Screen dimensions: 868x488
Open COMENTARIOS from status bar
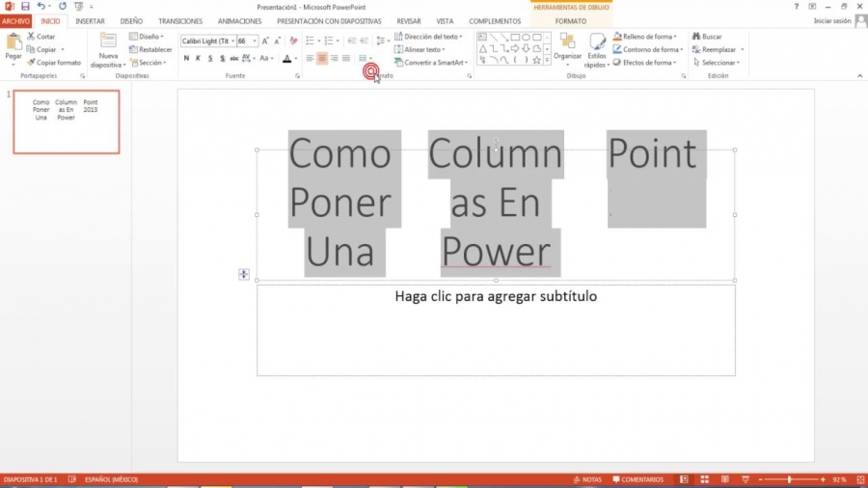[637, 479]
